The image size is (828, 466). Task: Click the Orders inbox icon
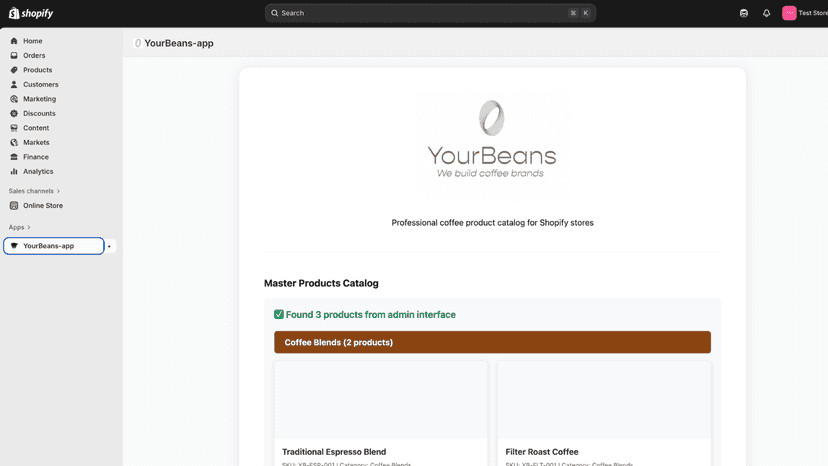click(14, 55)
